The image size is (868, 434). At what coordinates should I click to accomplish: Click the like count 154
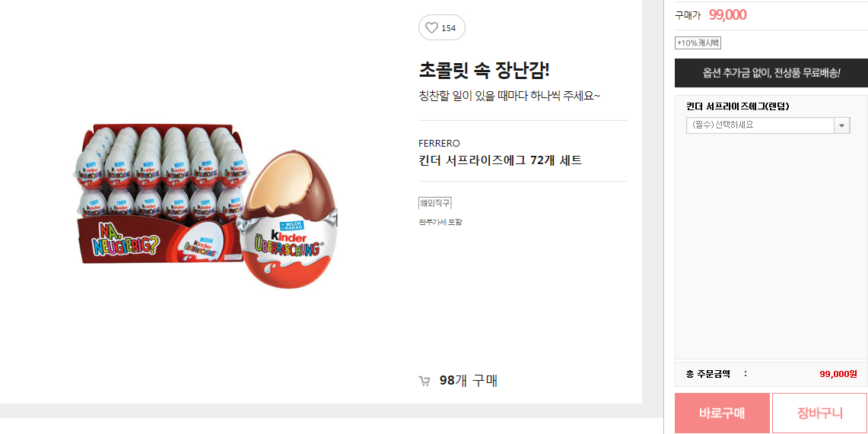tap(448, 28)
